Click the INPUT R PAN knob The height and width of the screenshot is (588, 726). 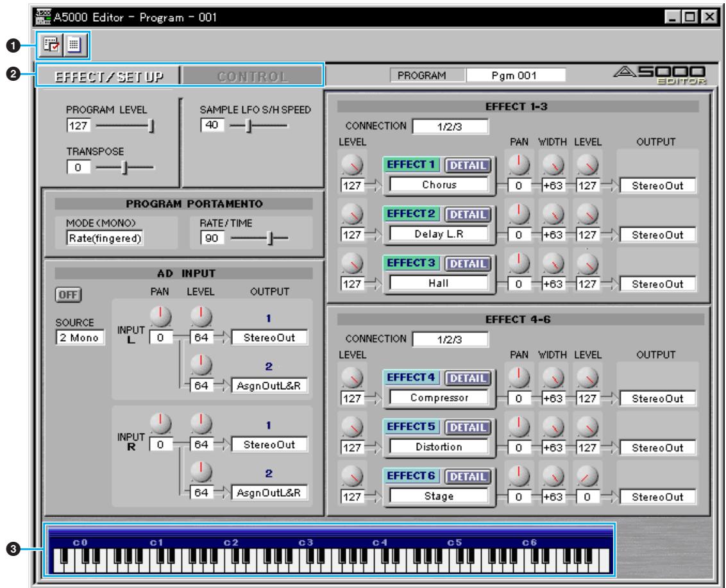pos(160,424)
